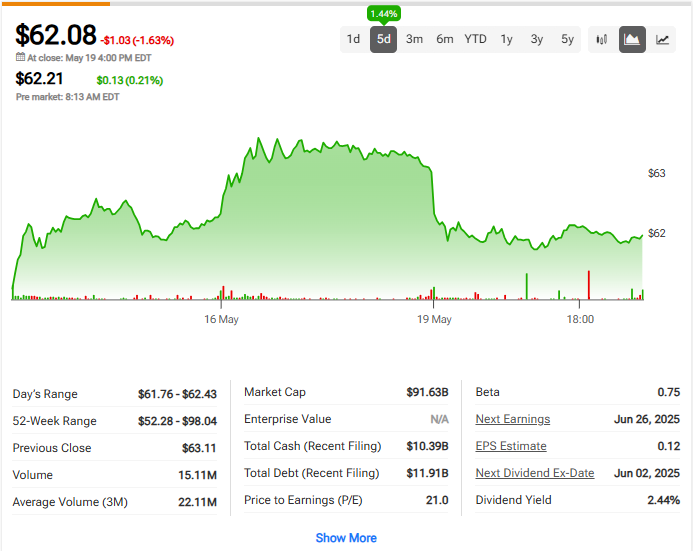Click the EPS Estimate value 0.12
The image size is (693, 551).
(669, 446)
